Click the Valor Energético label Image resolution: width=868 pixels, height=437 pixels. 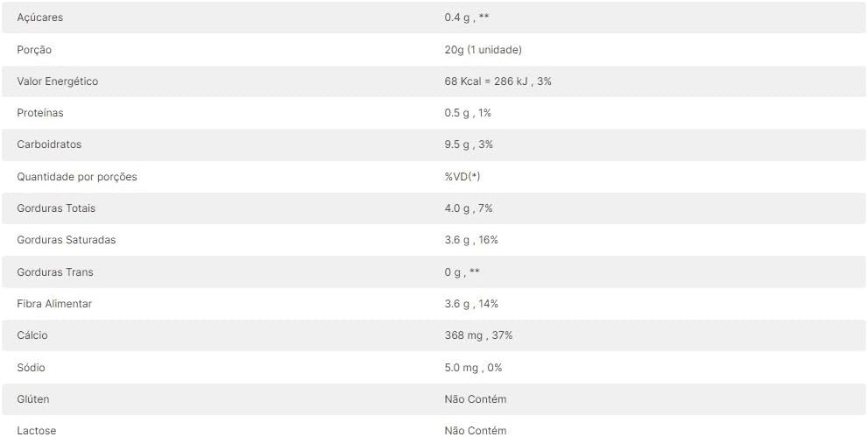coord(58,81)
